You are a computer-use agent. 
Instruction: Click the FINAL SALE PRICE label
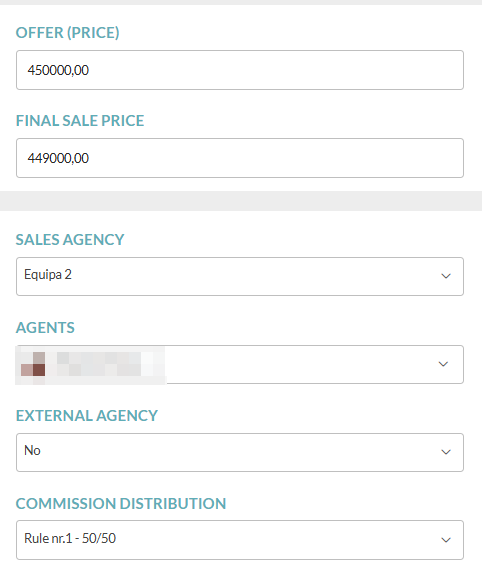(x=80, y=121)
